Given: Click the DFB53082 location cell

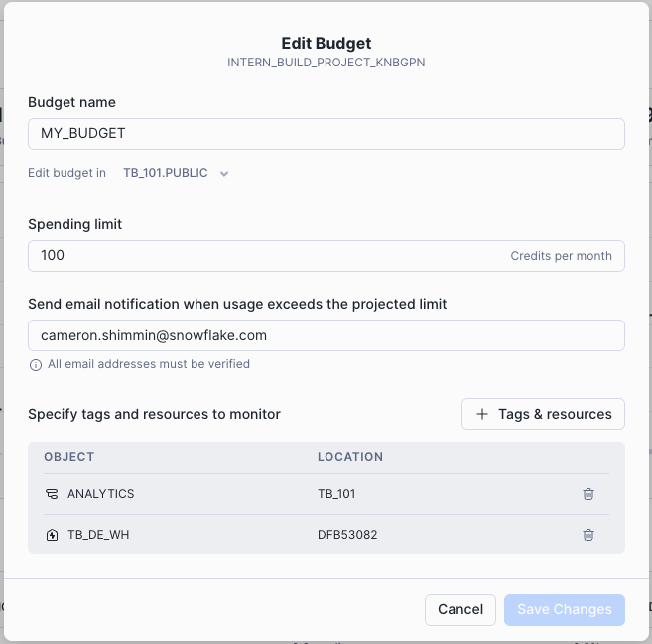Looking at the screenshot, I should (347, 535).
